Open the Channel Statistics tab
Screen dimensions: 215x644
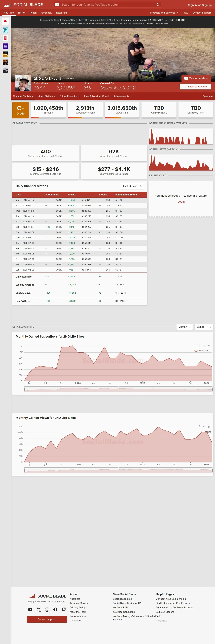point(23,96)
